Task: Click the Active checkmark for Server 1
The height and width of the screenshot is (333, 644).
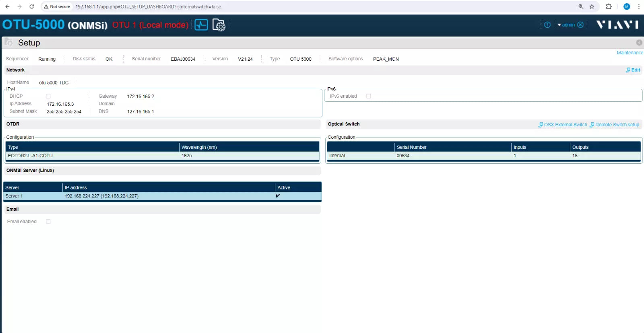Action: coord(278,196)
